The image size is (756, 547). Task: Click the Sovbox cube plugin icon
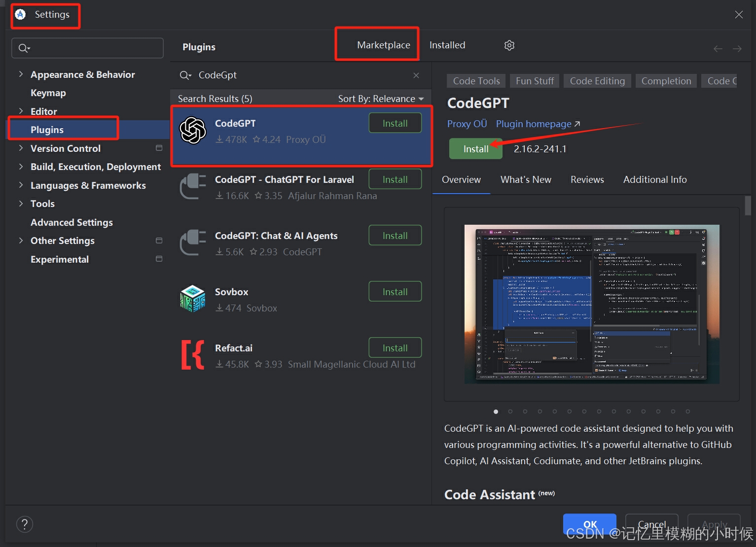[193, 298]
